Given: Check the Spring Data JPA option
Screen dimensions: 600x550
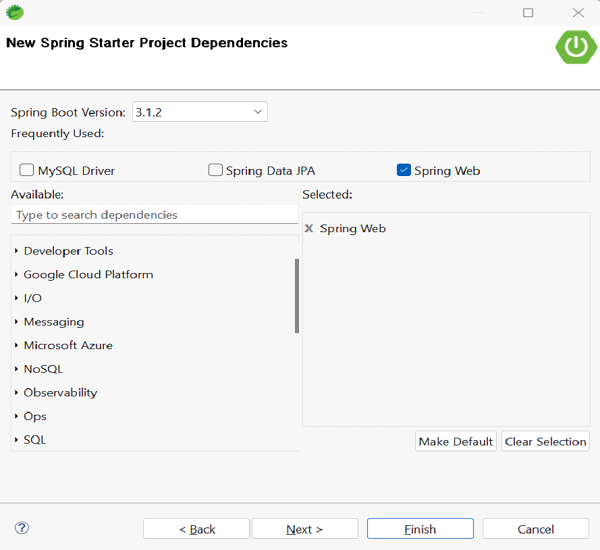Looking at the screenshot, I should coord(215,170).
